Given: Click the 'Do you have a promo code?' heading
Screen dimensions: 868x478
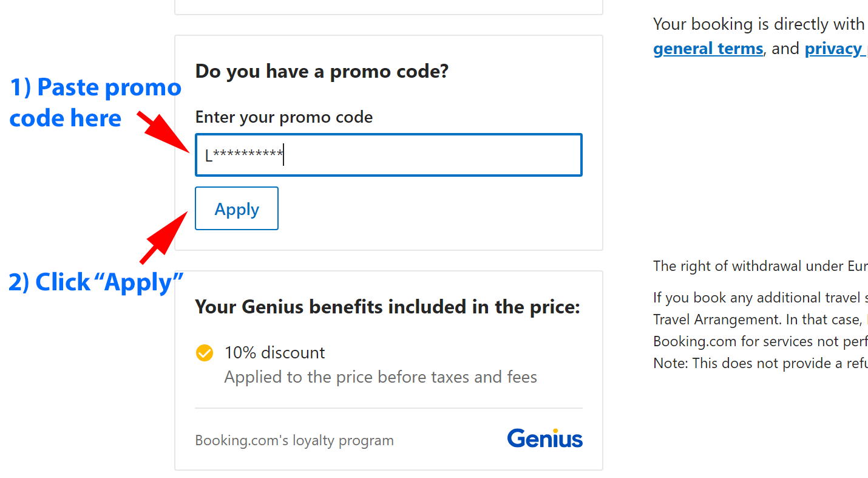Looking at the screenshot, I should pyautogui.click(x=322, y=71).
